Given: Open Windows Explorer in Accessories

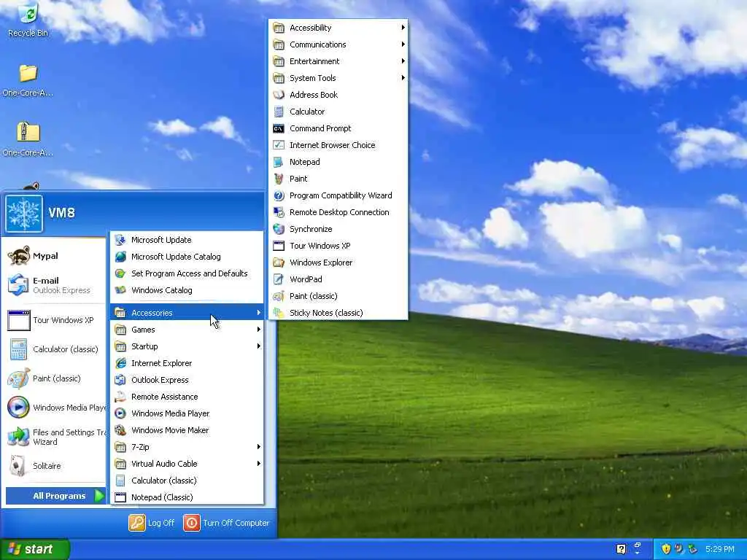Looking at the screenshot, I should pyautogui.click(x=338, y=262).
